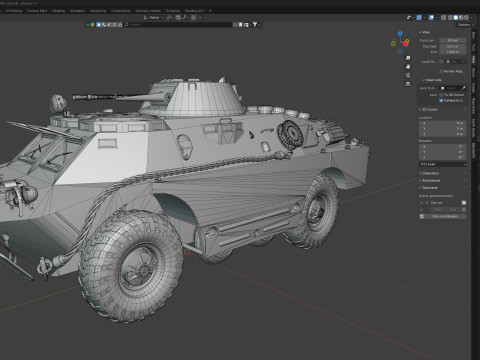The height and width of the screenshot is (360, 480).
Task: Toggle camera view icon in viewport
Action: coord(408,75)
